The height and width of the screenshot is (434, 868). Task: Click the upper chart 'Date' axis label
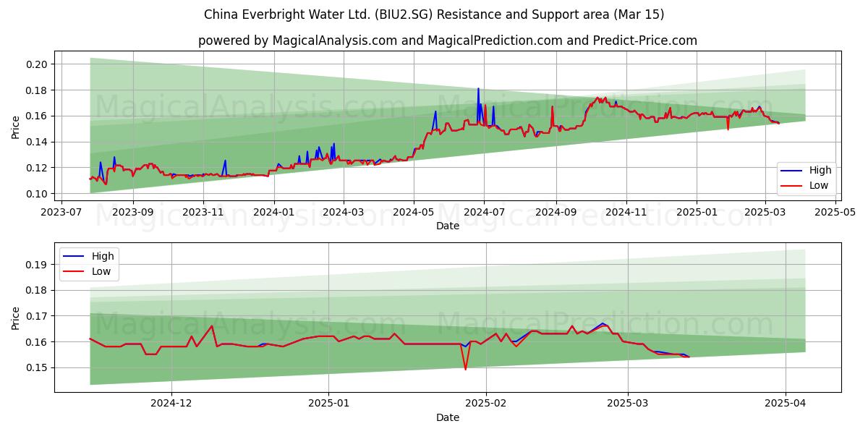coord(448,226)
